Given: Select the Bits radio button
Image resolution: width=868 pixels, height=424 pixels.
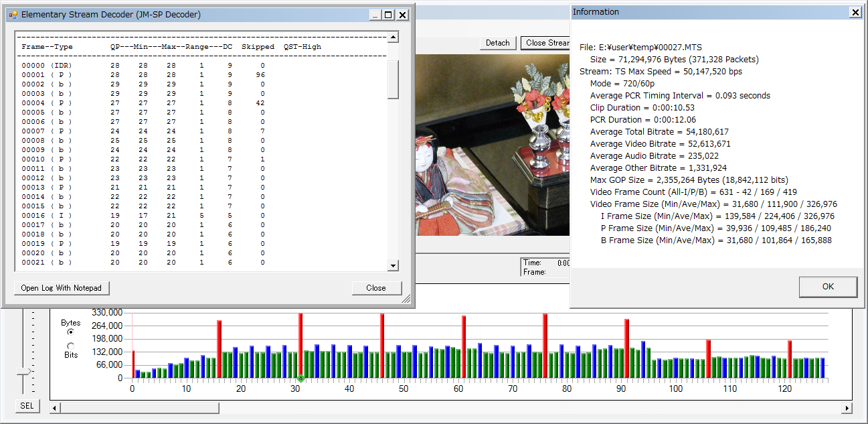Looking at the screenshot, I should (x=71, y=346).
